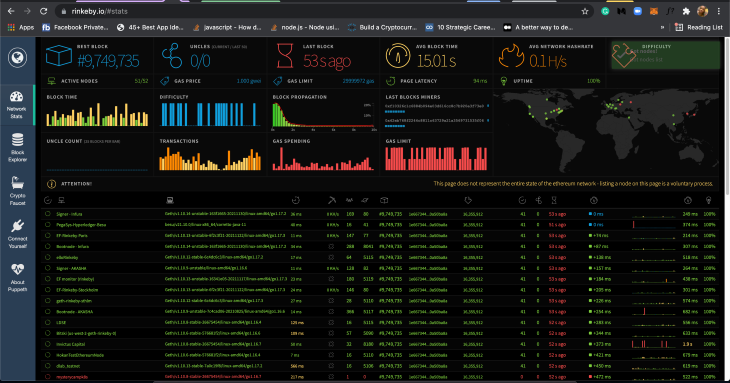Click the Difficulty green highlighted panel
This screenshot has width=730, height=383.
pyautogui.click(x=665, y=55)
